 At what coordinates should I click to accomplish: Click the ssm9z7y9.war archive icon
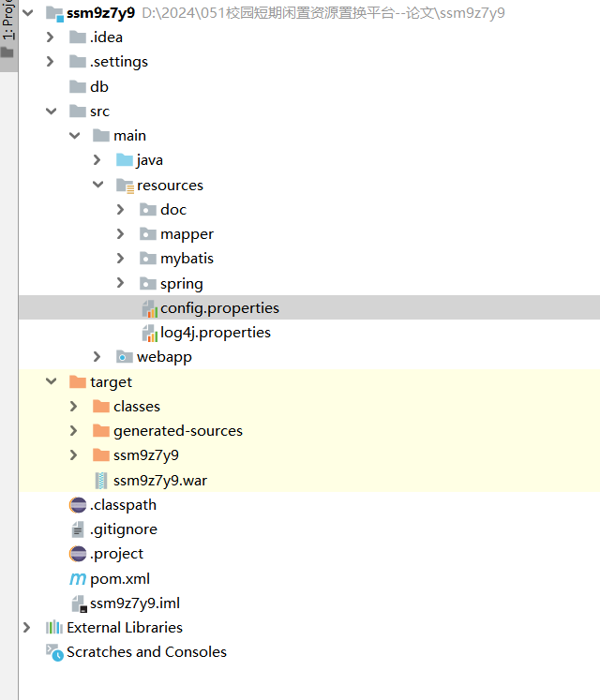(x=101, y=480)
